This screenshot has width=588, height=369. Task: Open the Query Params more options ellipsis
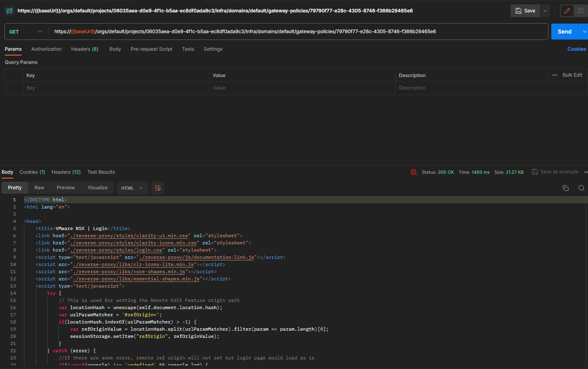(554, 75)
